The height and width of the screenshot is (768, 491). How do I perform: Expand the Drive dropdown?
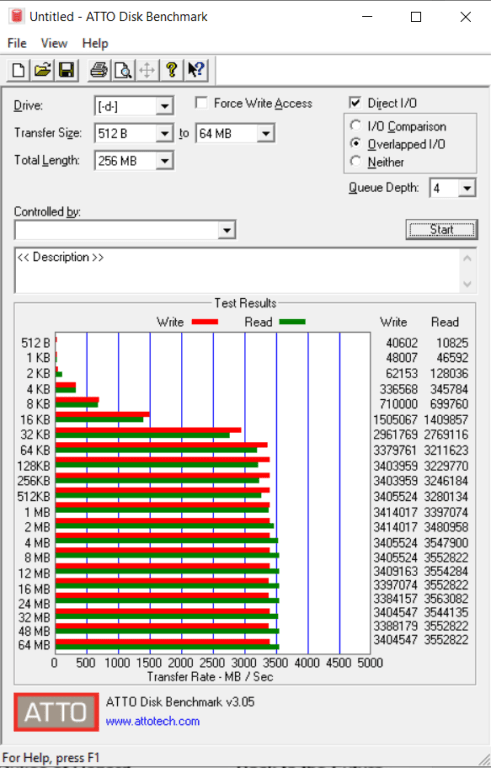[x=165, y=106]
